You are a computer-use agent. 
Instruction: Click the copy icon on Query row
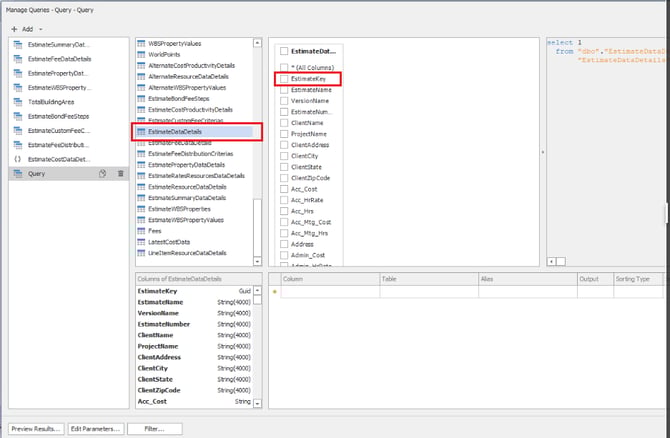(103, 173)
